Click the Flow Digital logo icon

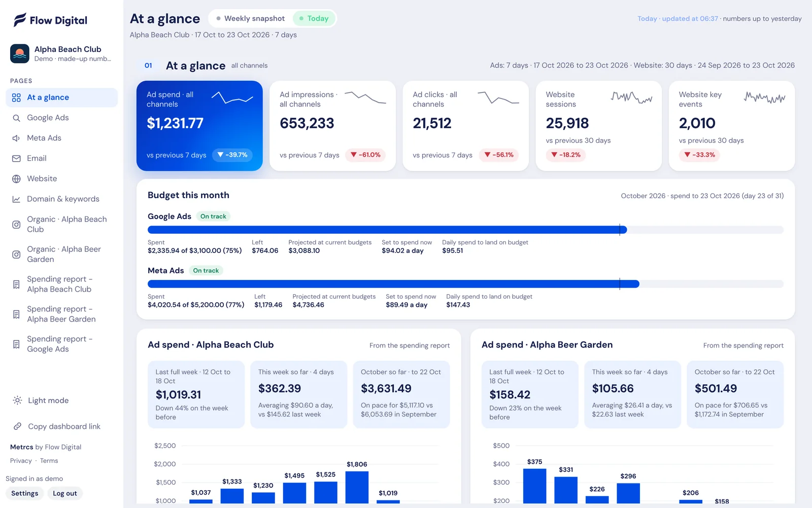coord(20,20)
